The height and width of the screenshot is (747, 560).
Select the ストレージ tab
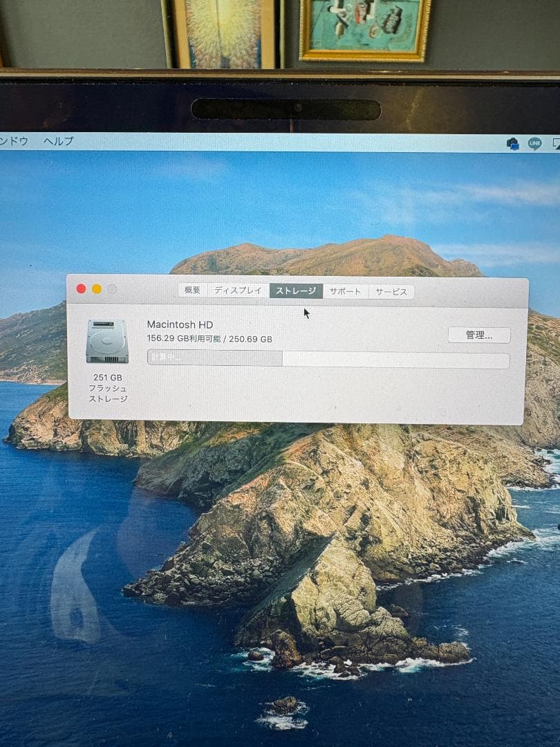[296, 290]
